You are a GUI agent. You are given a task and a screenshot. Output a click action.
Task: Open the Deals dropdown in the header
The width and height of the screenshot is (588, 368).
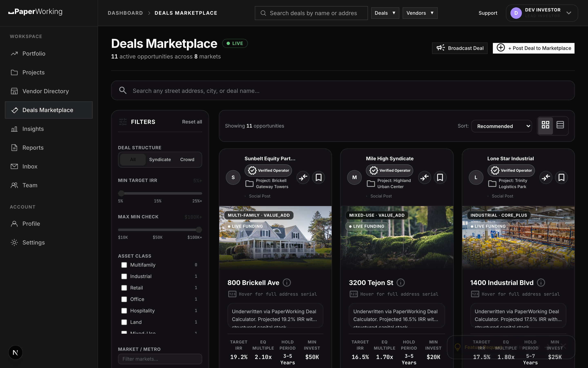pyautogui.click(x=385, y=13)
